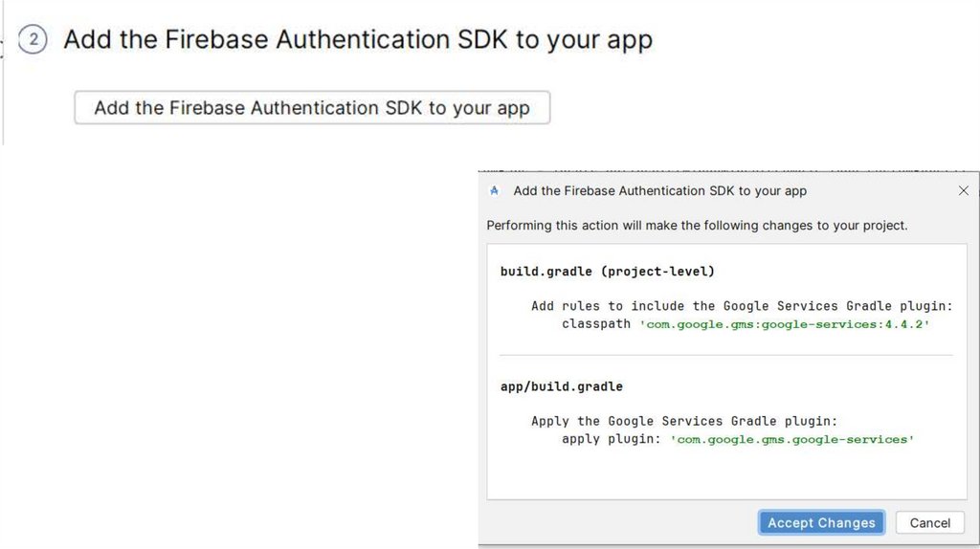
Task: Close the Firebase SDK dialog with X
Action: pos(963,190)
